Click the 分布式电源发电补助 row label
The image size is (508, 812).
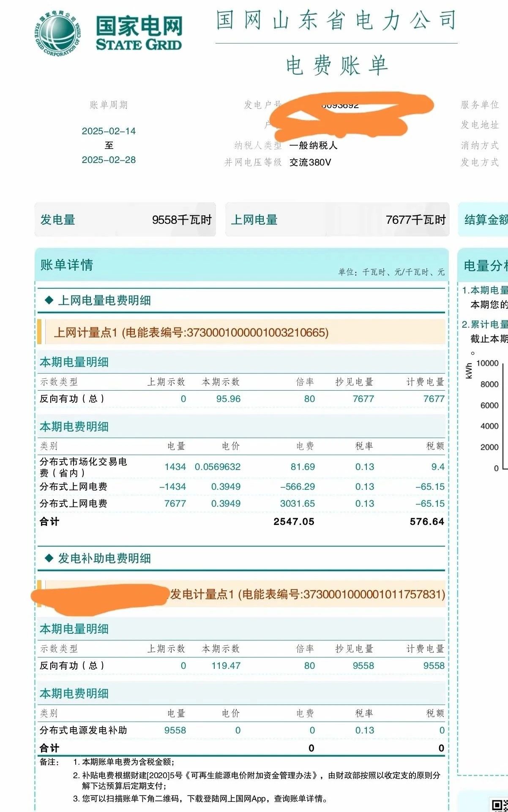[83, 730]
